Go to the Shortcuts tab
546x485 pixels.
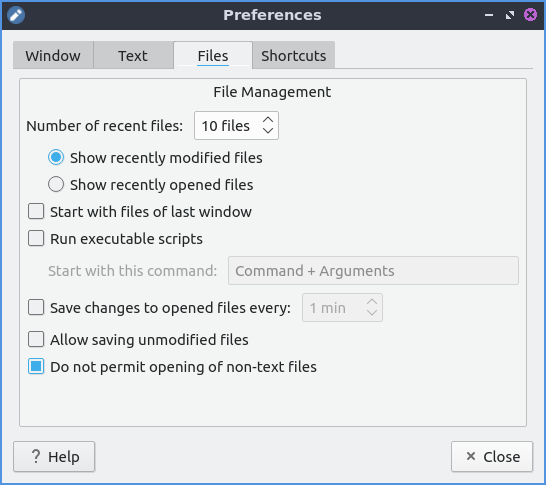294,55
